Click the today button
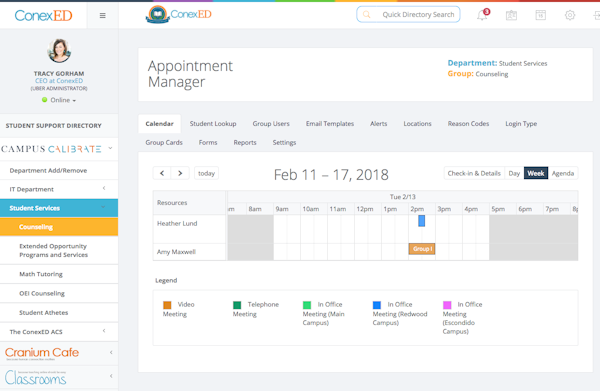This screenshot has width=600, height=391. pyautogui.click(x=206, y=173)
